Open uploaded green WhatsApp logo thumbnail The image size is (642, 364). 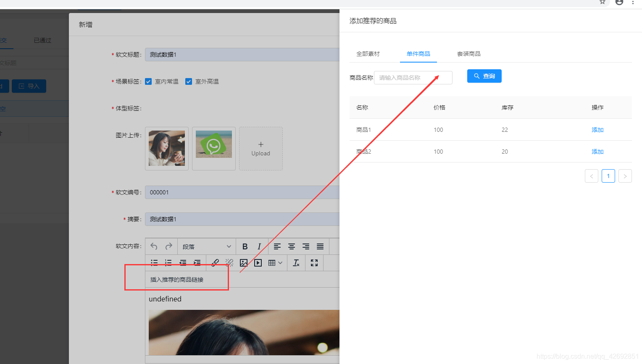214,144
